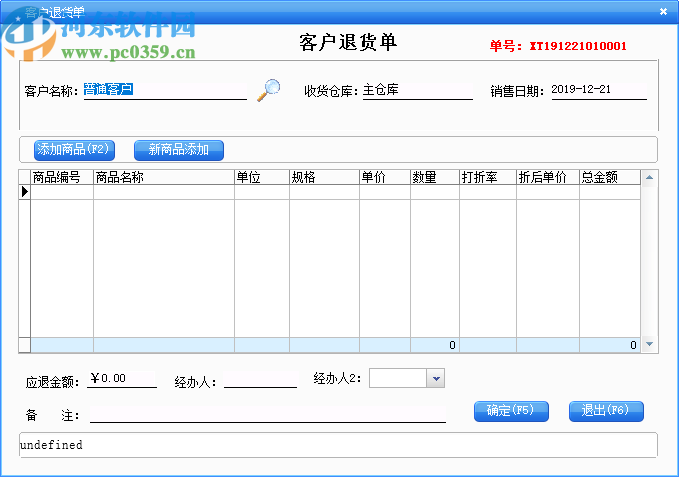
Task: Click the 打折率 column header
Action: [488, 177]
